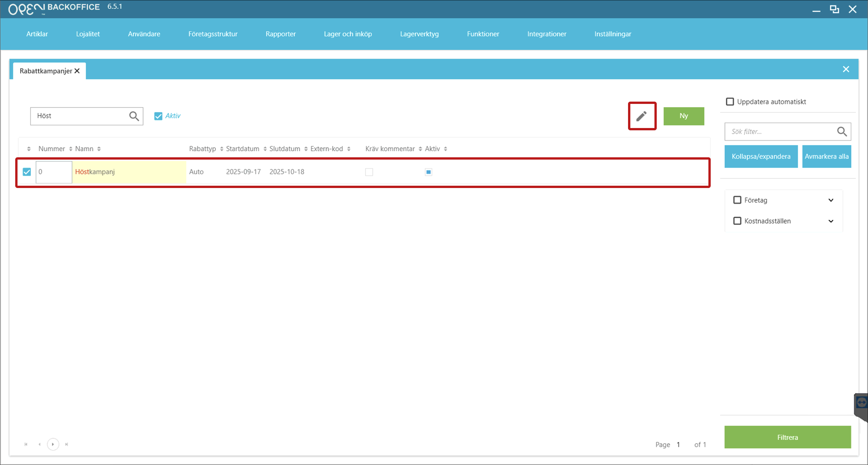Click the filter search magnifier icon
The image size is (868, 465).
pyautogui.click(x=841, y=131)
